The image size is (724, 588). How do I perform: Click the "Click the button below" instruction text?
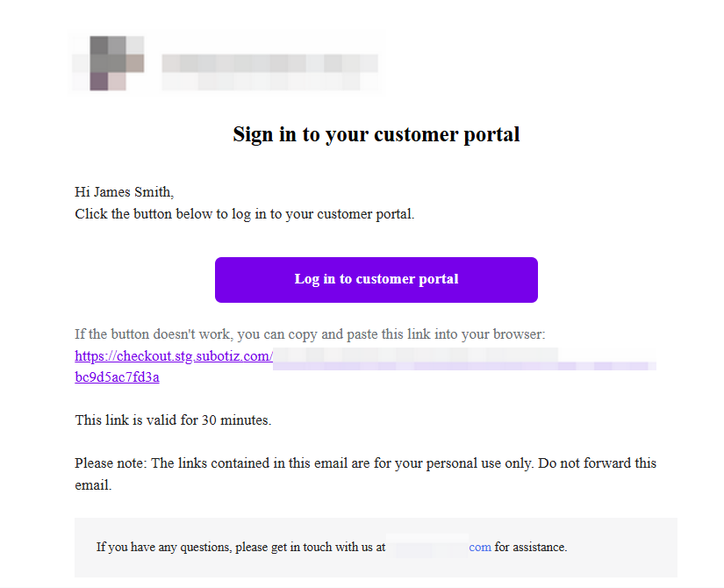pyautogui.click(x=244, y=214)
